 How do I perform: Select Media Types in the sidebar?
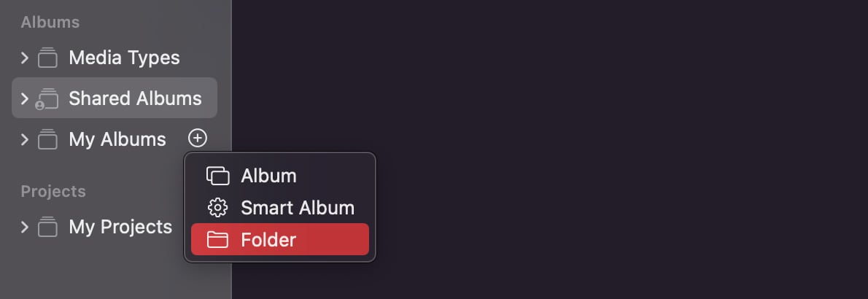[124, 58]
